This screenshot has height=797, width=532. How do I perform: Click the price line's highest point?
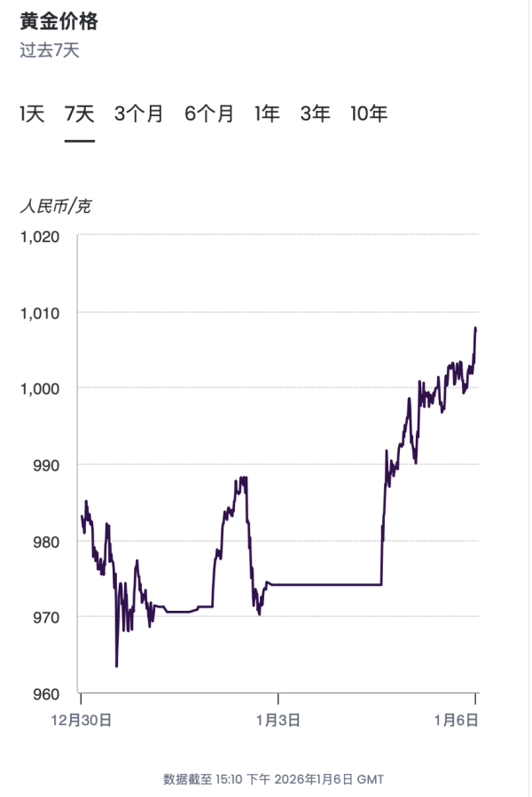point(476,328)
